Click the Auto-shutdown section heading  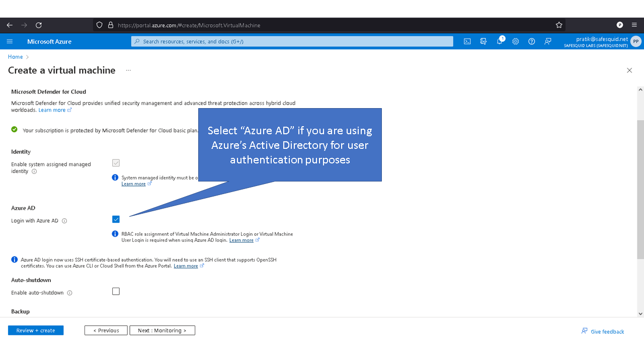pos(31,280)
